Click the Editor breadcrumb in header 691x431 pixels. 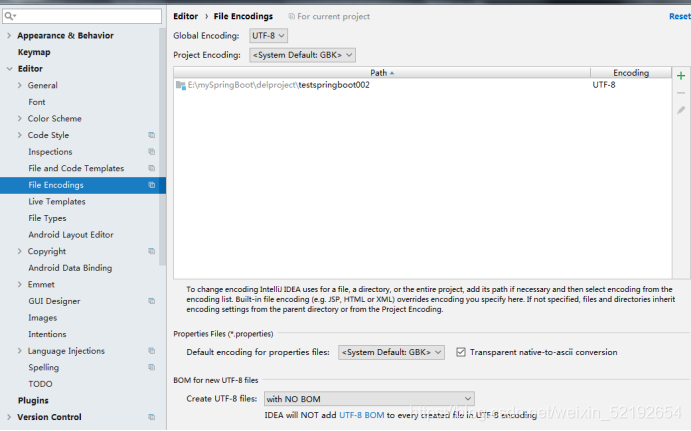pos(186,16)
